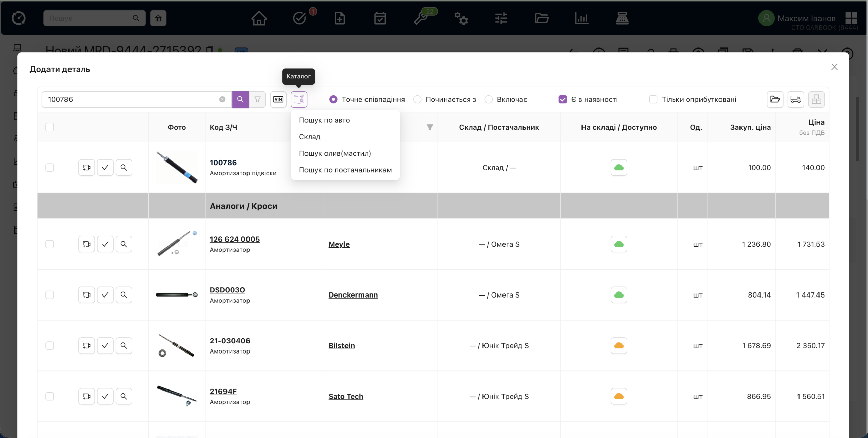The image size is (868, 438).
Task: Click the purple search magnifier button
Action: point(240,99)
